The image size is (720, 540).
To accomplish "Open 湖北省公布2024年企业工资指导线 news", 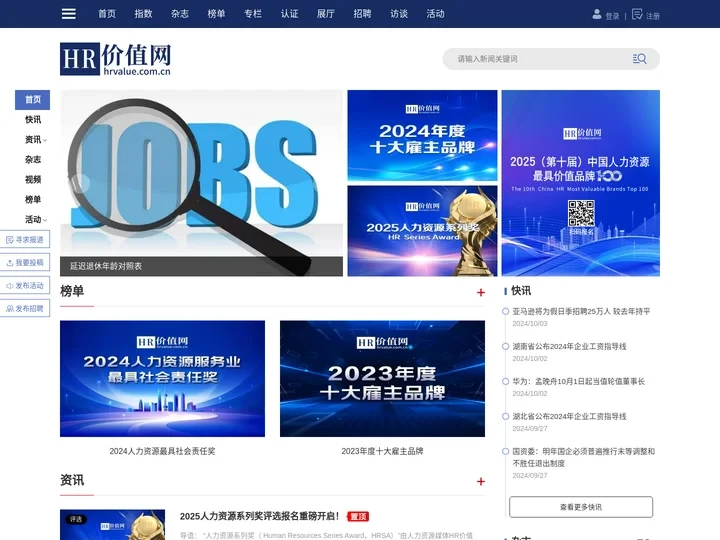I will click(569, 416).
